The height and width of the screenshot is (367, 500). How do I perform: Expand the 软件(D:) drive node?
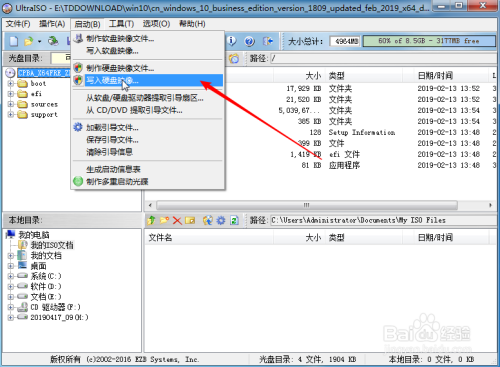point(11,286)
